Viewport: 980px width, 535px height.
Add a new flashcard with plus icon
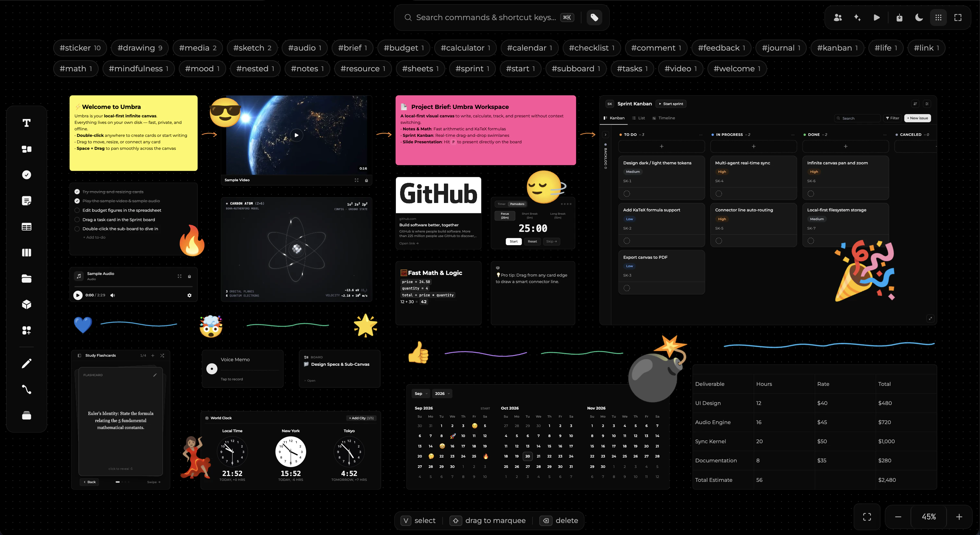(153, 355)
